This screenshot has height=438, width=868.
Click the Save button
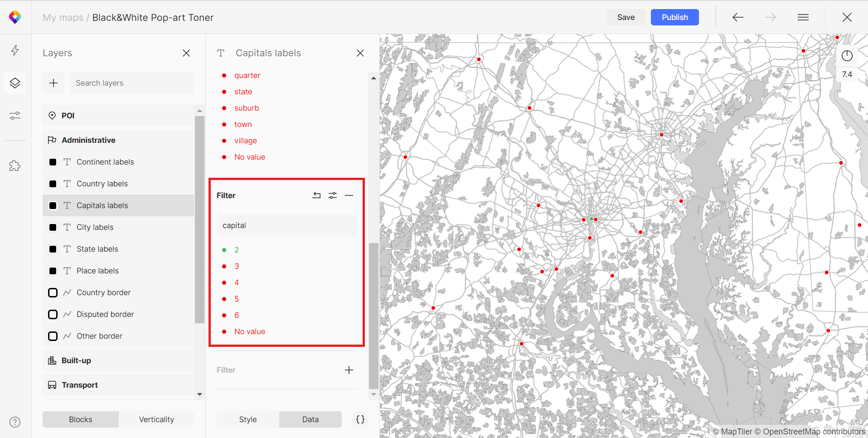click(x=626, y=17)
